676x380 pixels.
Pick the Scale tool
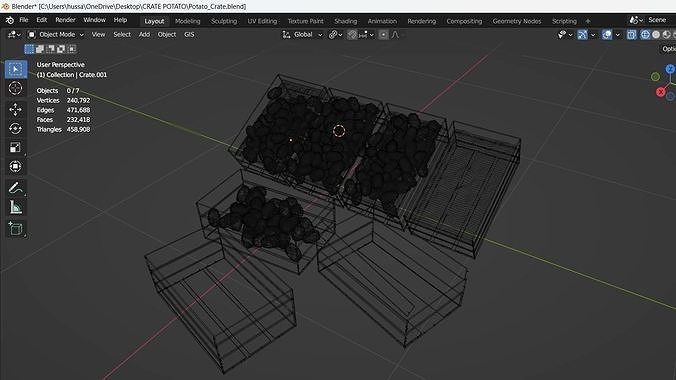click(16, 148)
